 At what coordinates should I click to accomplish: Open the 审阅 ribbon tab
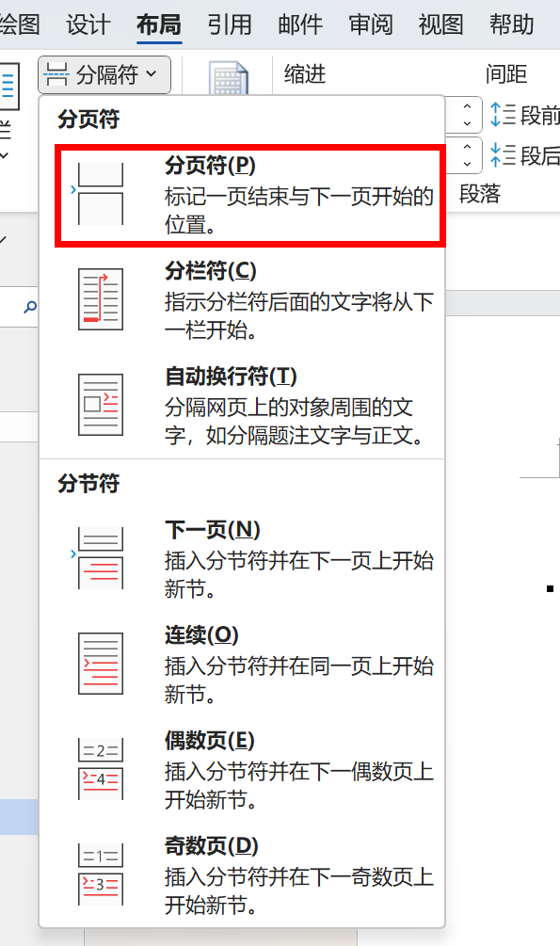tap(371, 24)
